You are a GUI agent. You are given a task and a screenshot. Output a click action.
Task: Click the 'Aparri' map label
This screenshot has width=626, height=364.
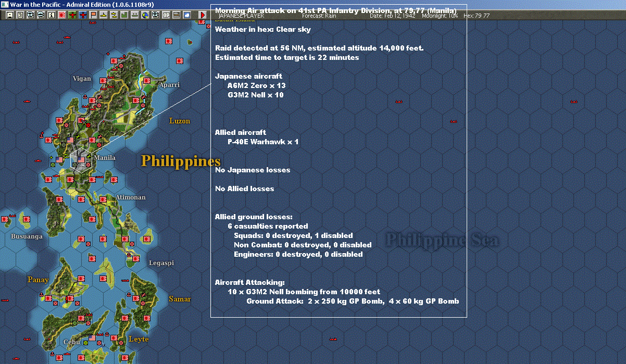169,85
